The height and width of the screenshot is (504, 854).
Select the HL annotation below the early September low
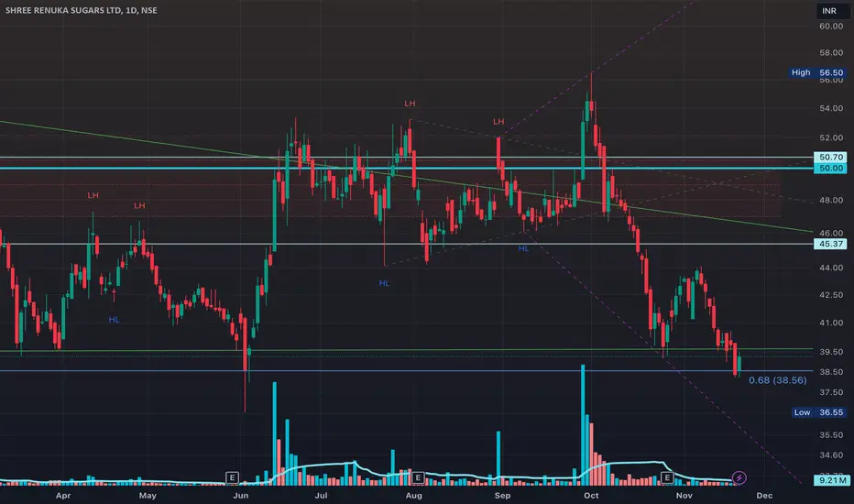(523, 248)
